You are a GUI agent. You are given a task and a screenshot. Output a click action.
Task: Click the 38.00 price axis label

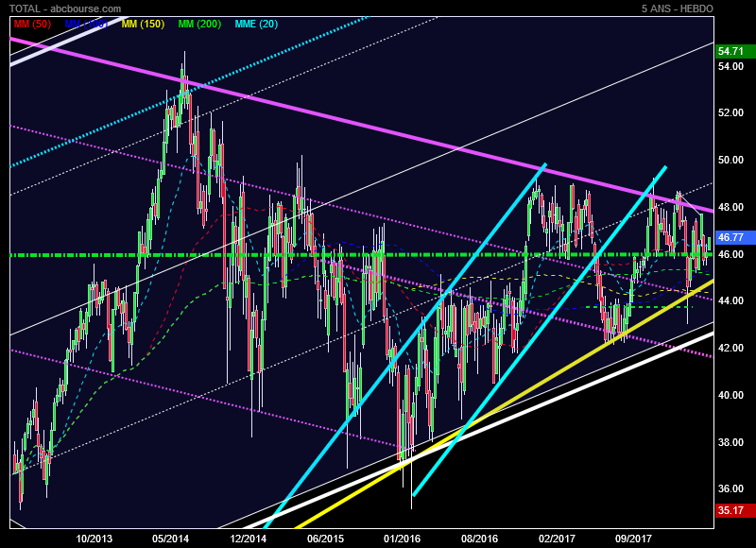pos(730,442)
